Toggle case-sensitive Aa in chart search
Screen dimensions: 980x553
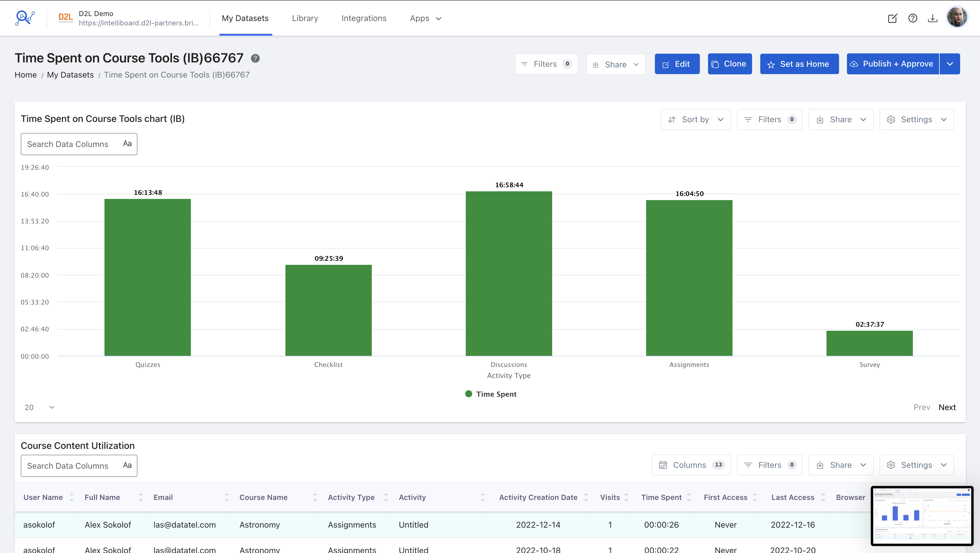[127, 144]
